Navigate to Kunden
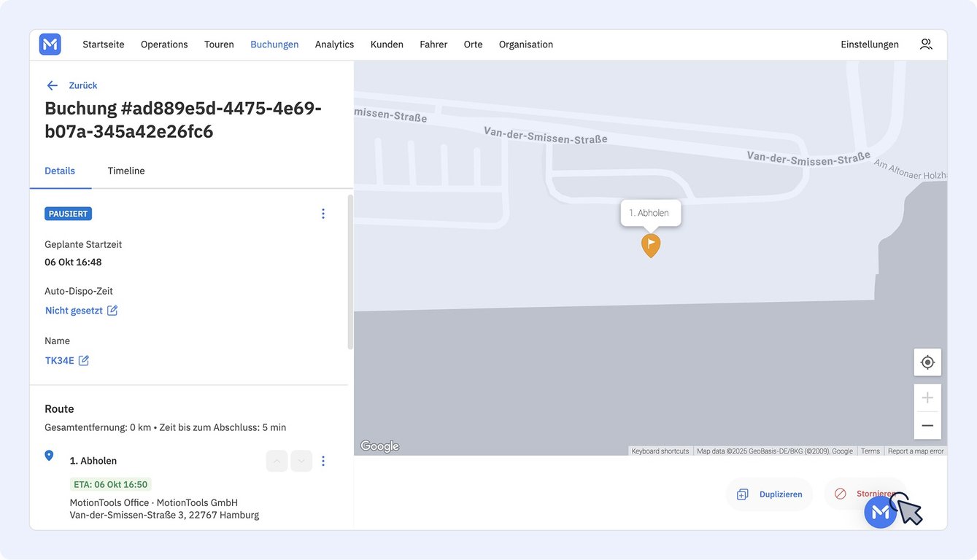Image resolution: width=977 pixels, height=560 pixels. point(387,44)
